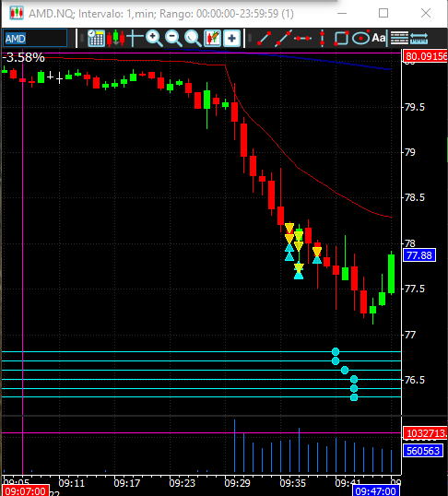448x496 pixels.
Task: Activate the crosshair cursor tool
Action: [x=135, y=38]
